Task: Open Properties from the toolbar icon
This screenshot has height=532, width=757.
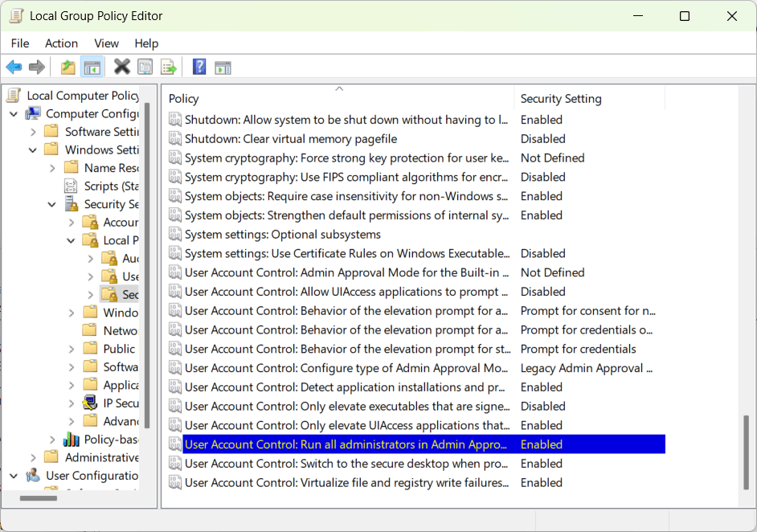Action: pos(145,68)
